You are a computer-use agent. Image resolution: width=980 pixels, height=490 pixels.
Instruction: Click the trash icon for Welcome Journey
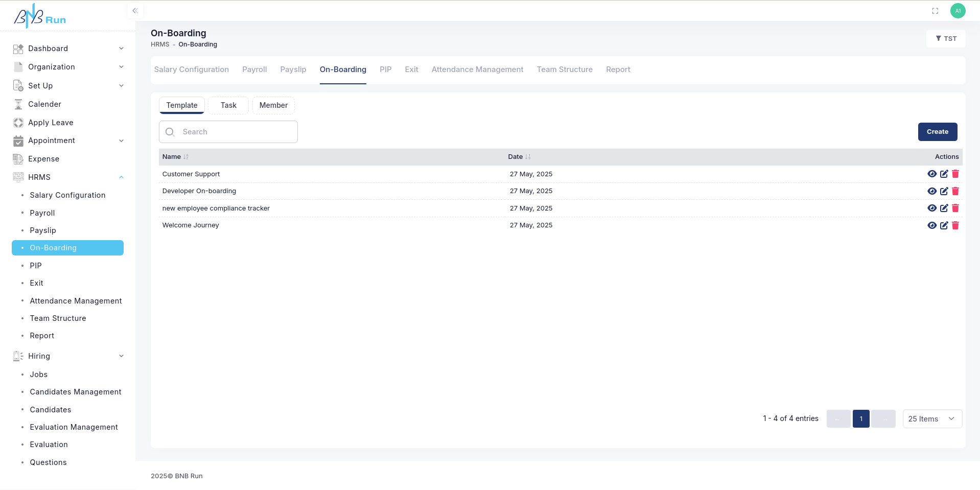tap(955, 225)
